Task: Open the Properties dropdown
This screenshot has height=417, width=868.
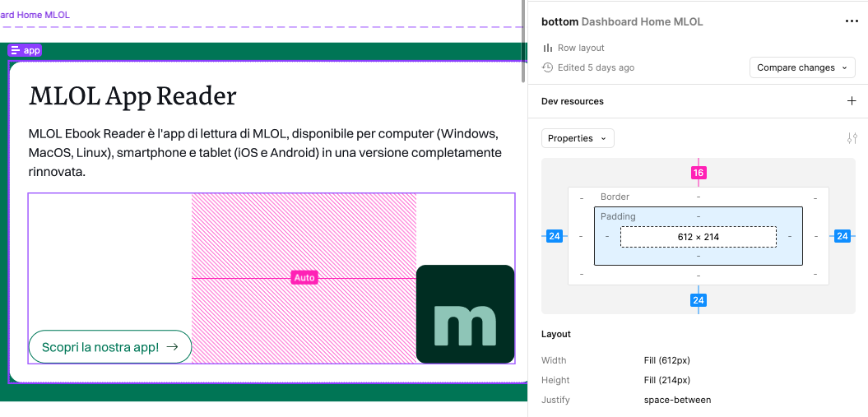Action: (577, 138)
